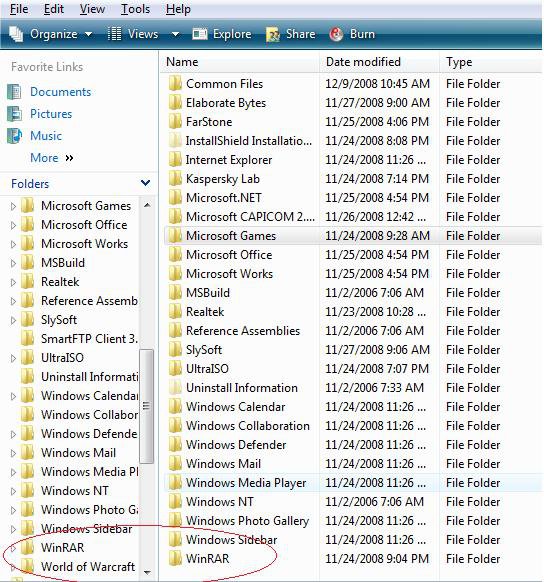Select WinRAR in the folder tree

pyautogui.click(x=62, y=547)
